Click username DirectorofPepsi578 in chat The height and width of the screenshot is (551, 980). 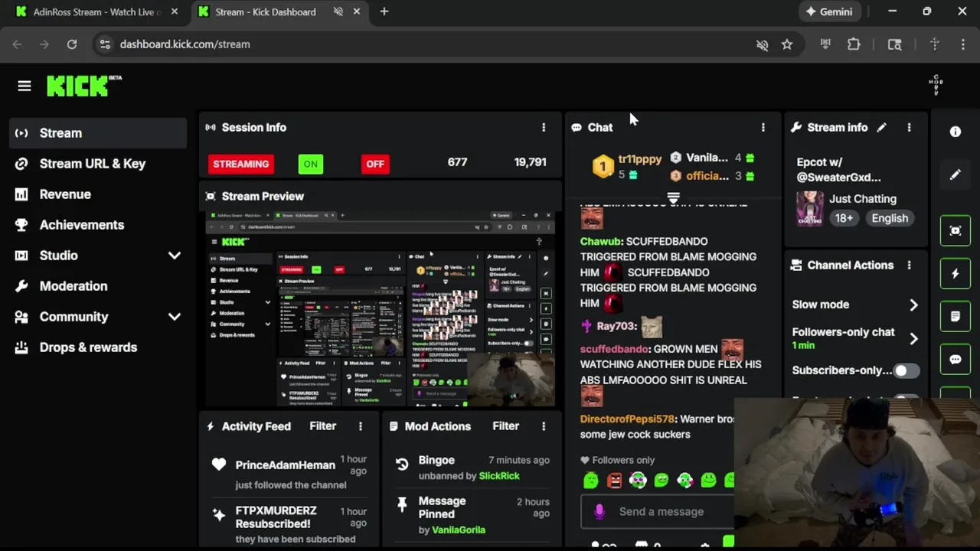click(627, 419)
